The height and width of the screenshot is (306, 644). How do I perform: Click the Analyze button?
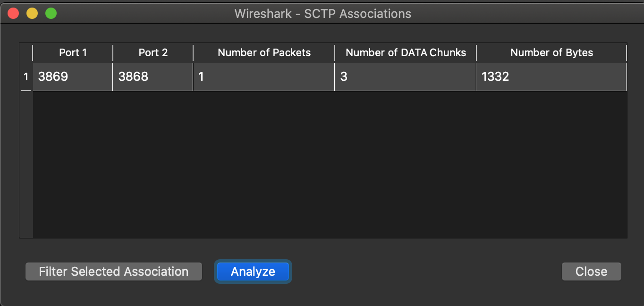[x=253, y=272]
